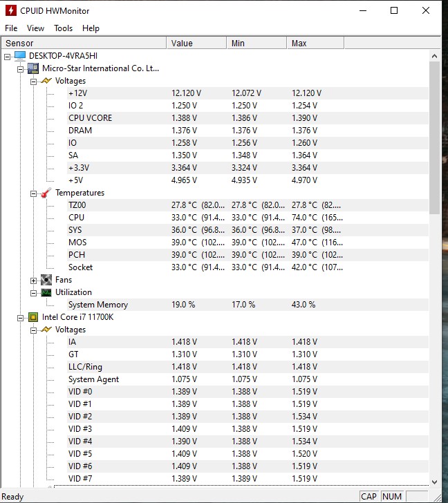This screenshot has height=503, width=448.
Task: Click the Sensor column header
Action: tap(84, 43)
